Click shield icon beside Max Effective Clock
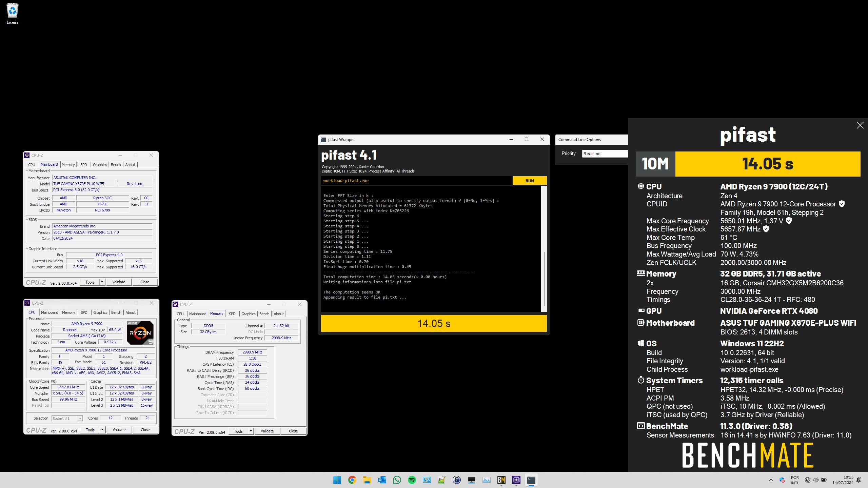This screenshot has width=868, height=488. pos(766,229)
